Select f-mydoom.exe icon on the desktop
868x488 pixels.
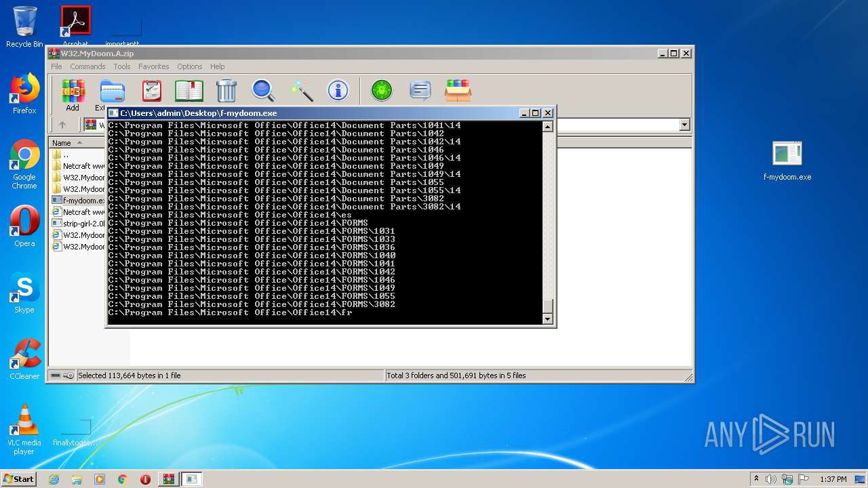(787, 161)
